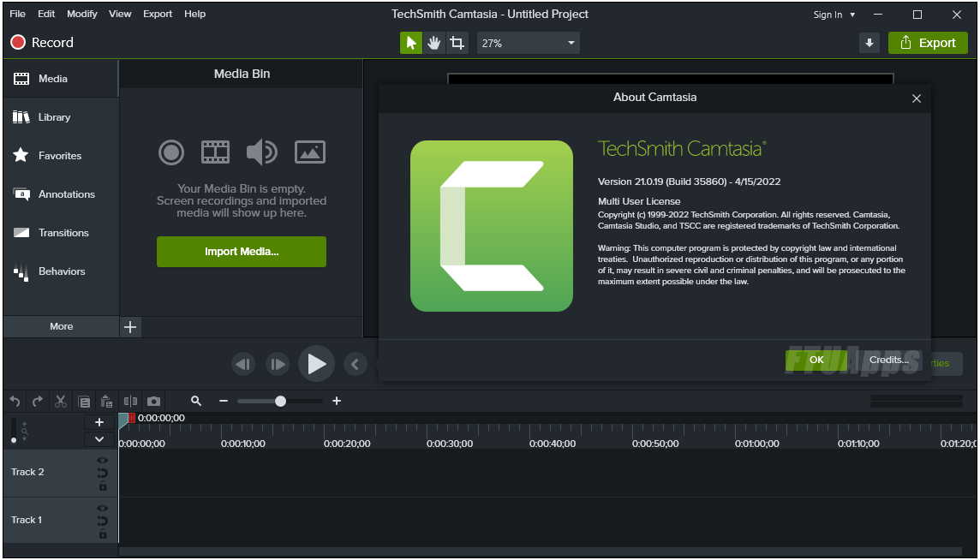Image resolution: width=980 pixels, height=560 pixels.
Task: Open the Sign In dropdown
Action: [834, 15]
